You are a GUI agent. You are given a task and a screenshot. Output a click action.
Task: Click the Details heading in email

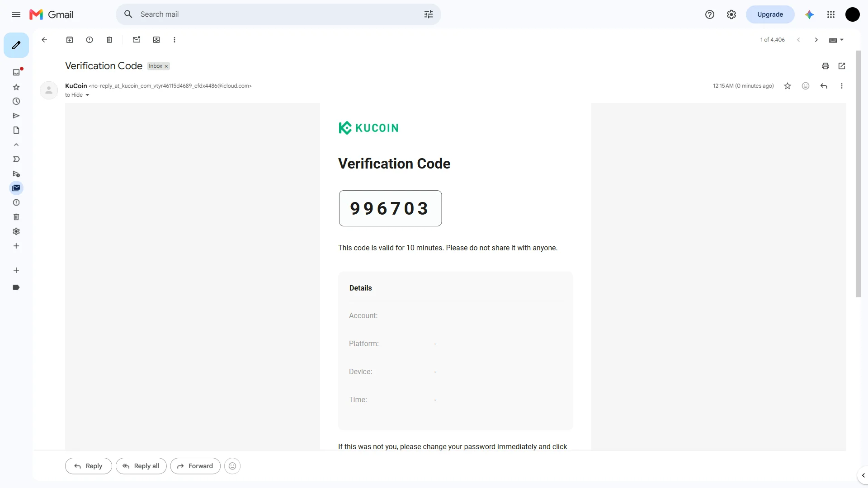click(x=360, y=288)
